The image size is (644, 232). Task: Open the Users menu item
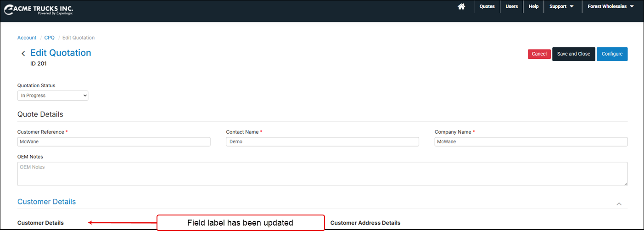[511, 6]
